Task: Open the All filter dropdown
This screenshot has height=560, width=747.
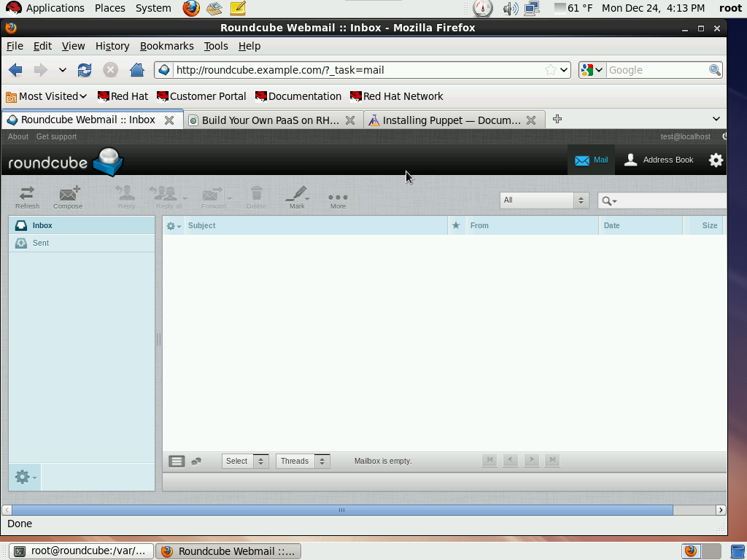Action: [x=544, y=200]
